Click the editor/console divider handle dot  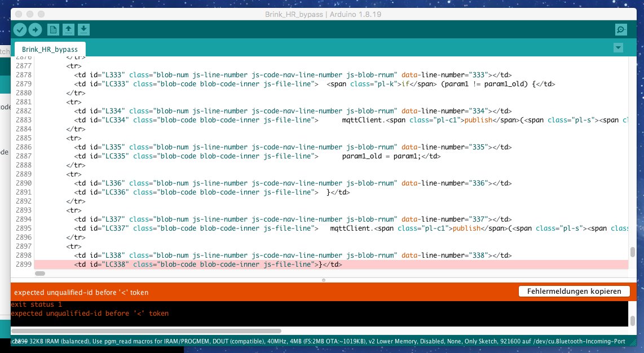[x=324, y=280]
